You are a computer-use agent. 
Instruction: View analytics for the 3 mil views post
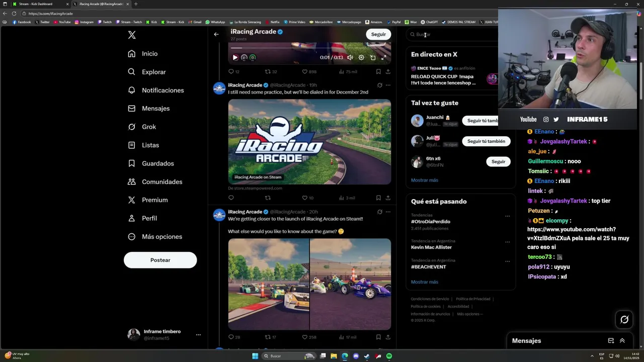[x=347, y=198]
